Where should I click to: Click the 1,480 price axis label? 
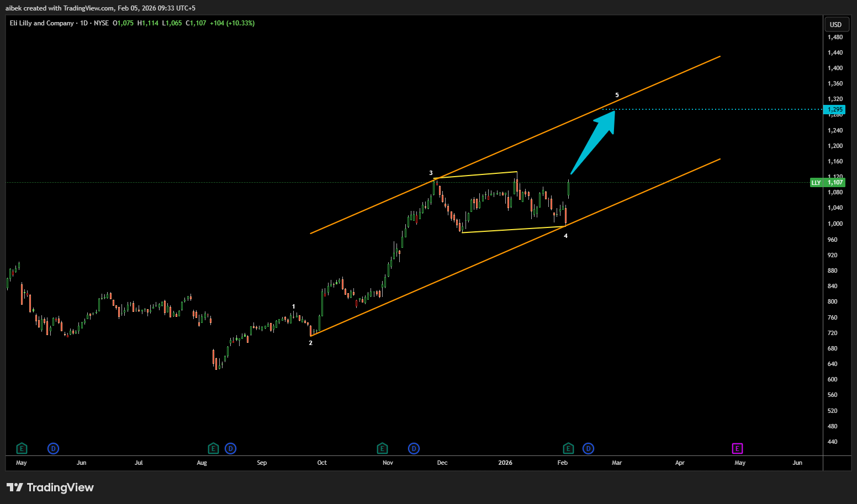835,38
